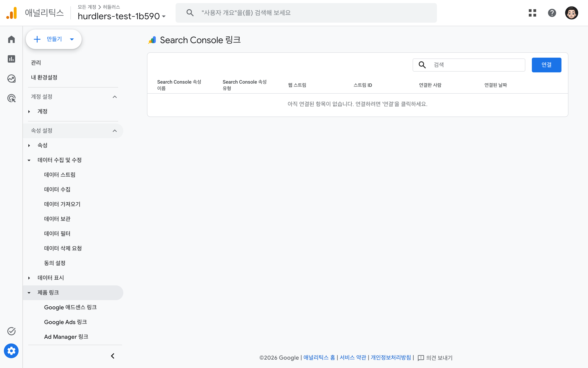Click the Search Console 속성 이름 column header
588x368 pixels.
pyautogui.click(x=179, y=85)
